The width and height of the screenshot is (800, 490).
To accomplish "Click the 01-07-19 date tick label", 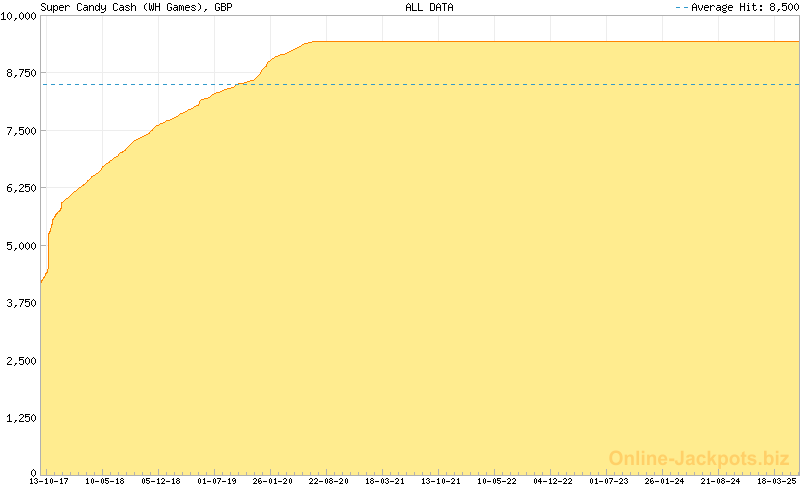I will 216,481.
